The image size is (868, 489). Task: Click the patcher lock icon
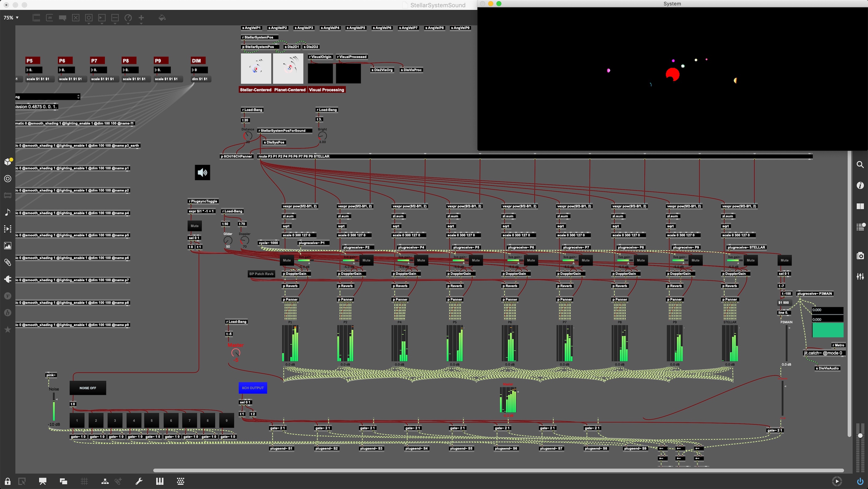point(7,481)
